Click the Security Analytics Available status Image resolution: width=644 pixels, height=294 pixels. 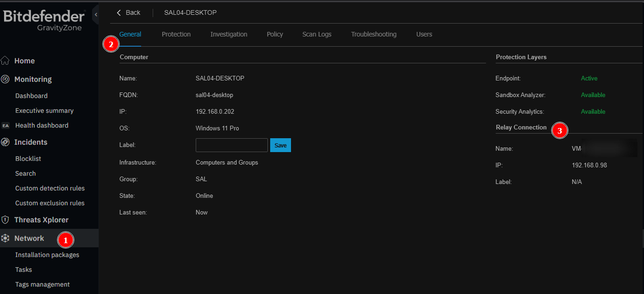593,111
